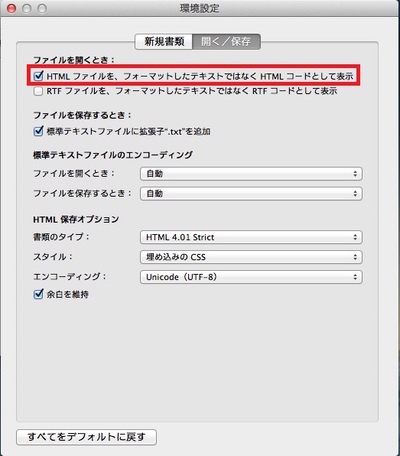The width and height of the screenshot is (400, 456).
Task: Click the zoom button in title bar
Action: (42, 8)
